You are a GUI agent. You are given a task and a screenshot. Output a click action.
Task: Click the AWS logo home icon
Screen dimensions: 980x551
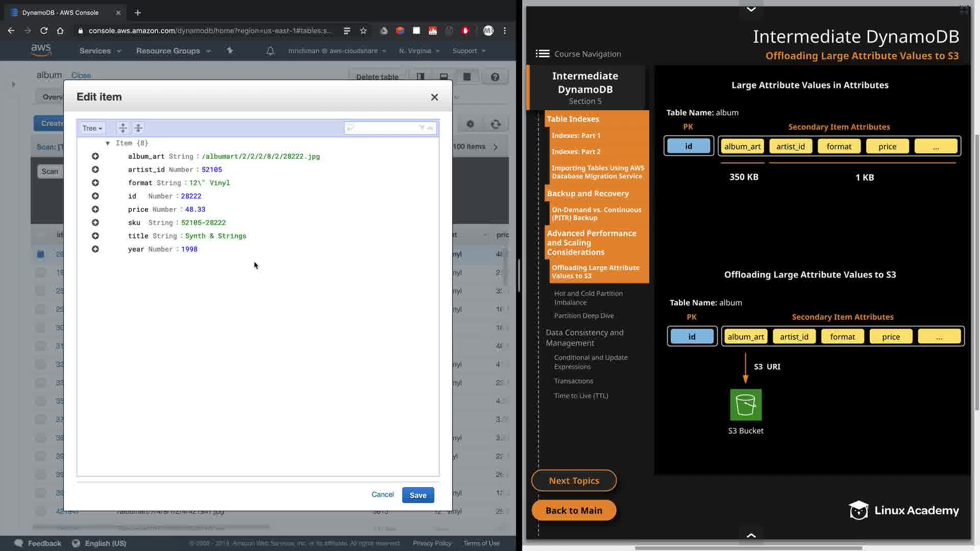click(x=41, y=50)
